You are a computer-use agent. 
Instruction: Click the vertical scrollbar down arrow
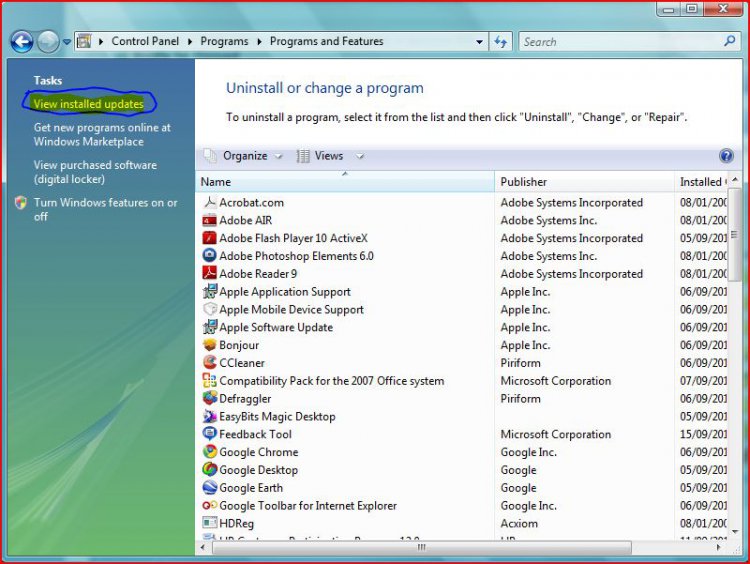point(735,532)
